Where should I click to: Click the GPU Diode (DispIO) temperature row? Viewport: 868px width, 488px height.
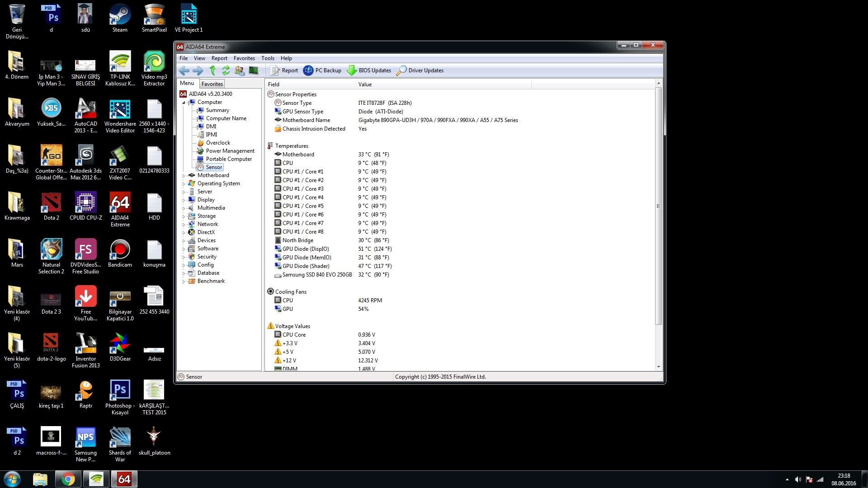[x=460, y=249]
